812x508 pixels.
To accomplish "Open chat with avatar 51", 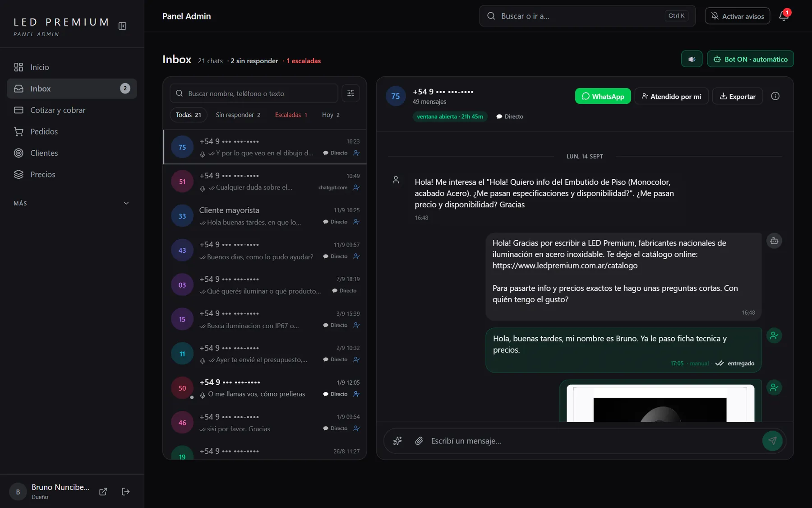I will tap(265, 182).
